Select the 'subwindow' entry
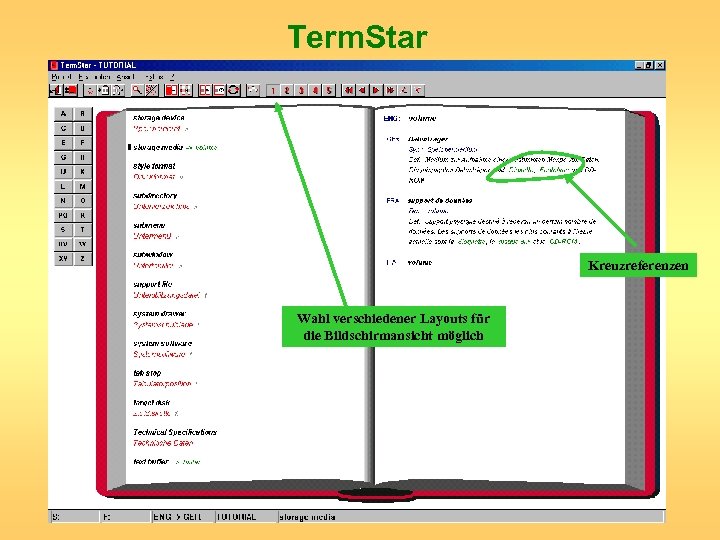The width and height of the screenshot is (720, 540). pyautogui.click(x=153, y=254)
